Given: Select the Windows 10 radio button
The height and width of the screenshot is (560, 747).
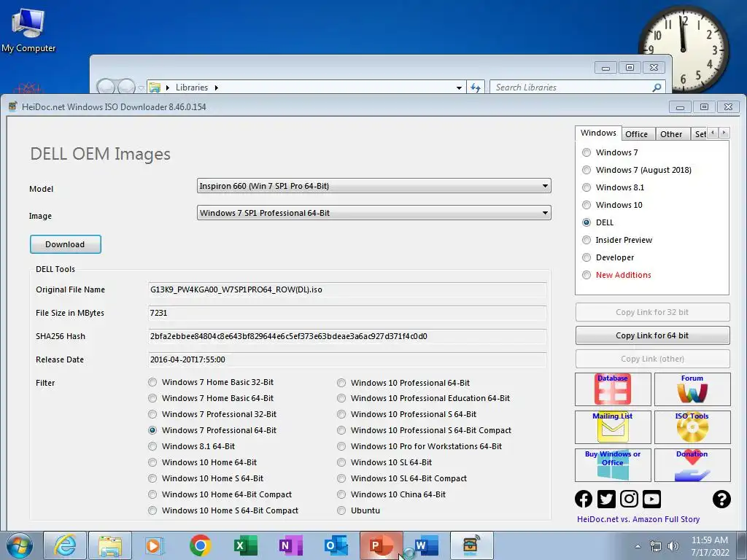Looking at the screenshot, I should click(587, 205).
